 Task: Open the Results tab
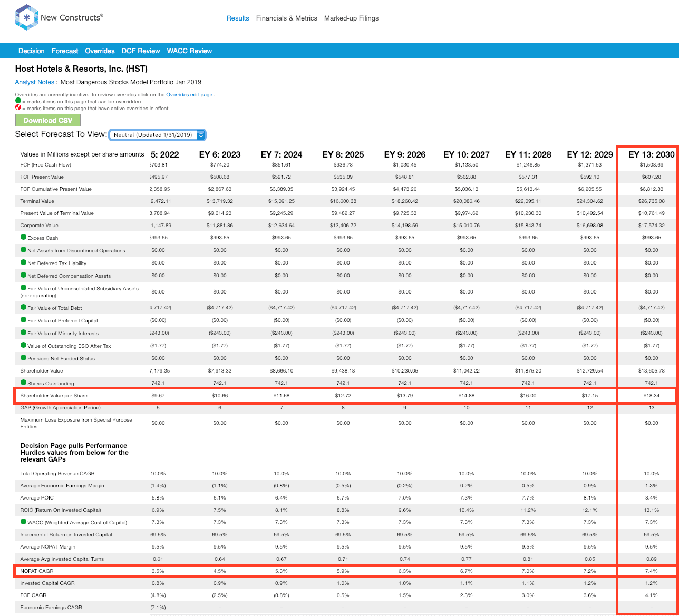coord(238,18)
